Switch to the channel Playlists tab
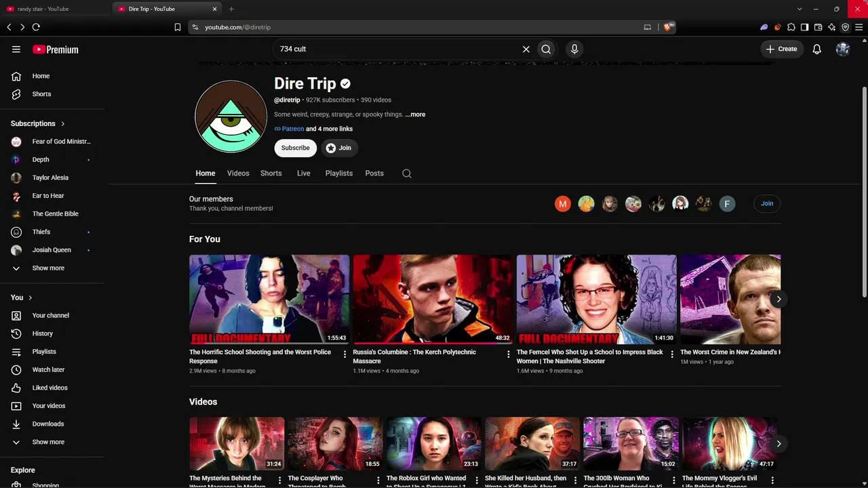This screenshot has width=868, height=488. click(339, 174)
